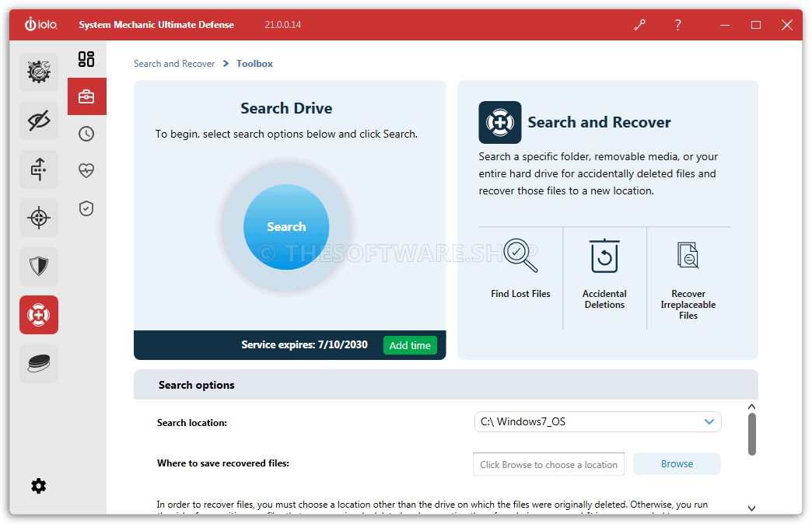Click Browse to choose a save location
This screenshot has height=524, width=812.
(677, 464)
